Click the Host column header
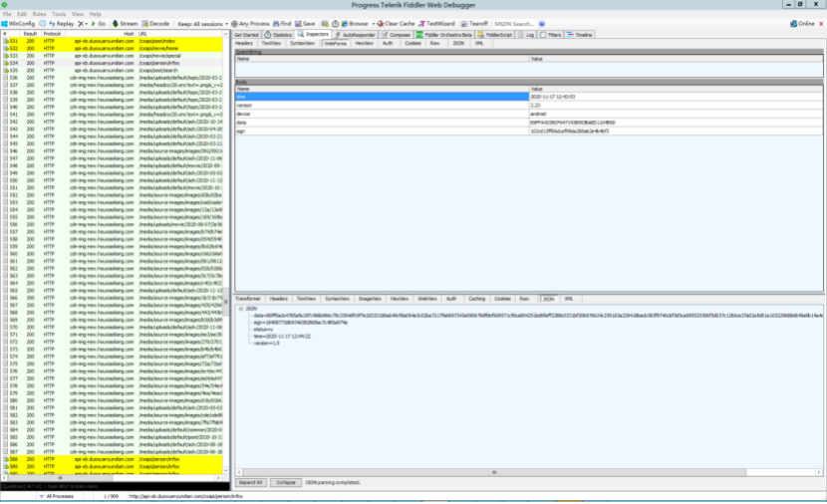Screen dimensions: 827x504 pyautogui.click(x=101, y=34)
